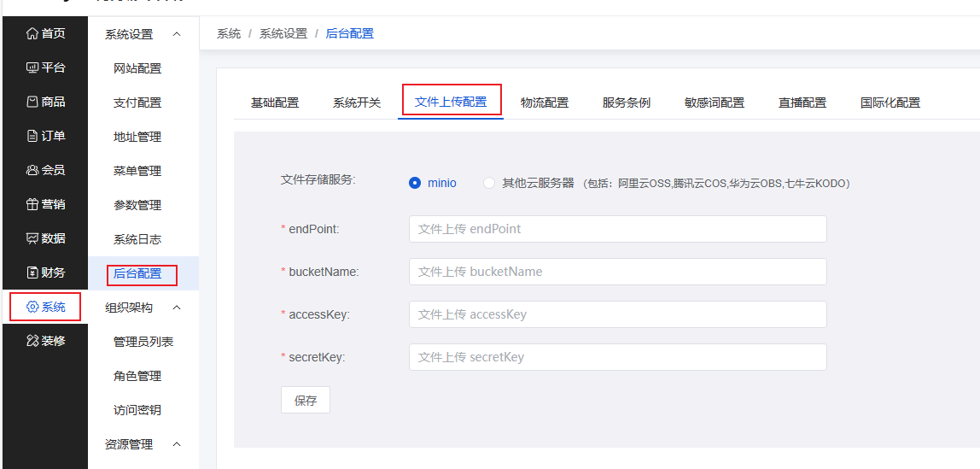Choose the 其他云服务器 radio option

coord(489,183)
